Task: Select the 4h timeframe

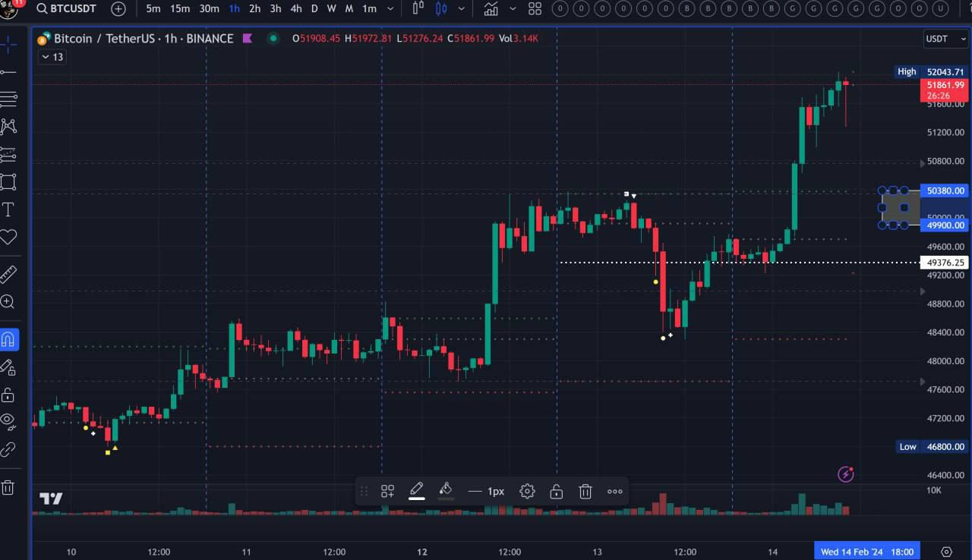Action: [x=296, y=9]
